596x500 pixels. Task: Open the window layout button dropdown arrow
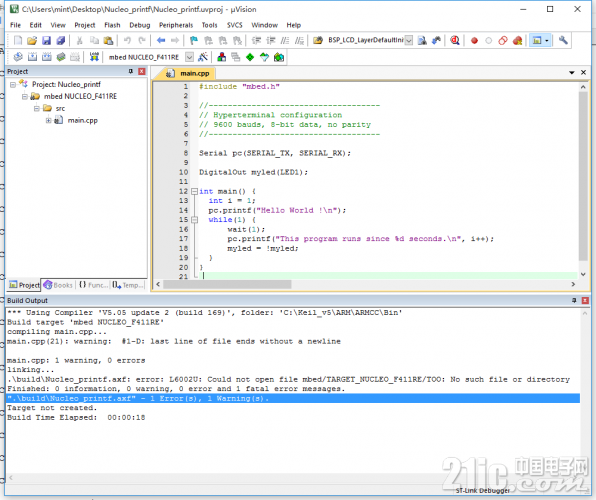pos(547,40)
